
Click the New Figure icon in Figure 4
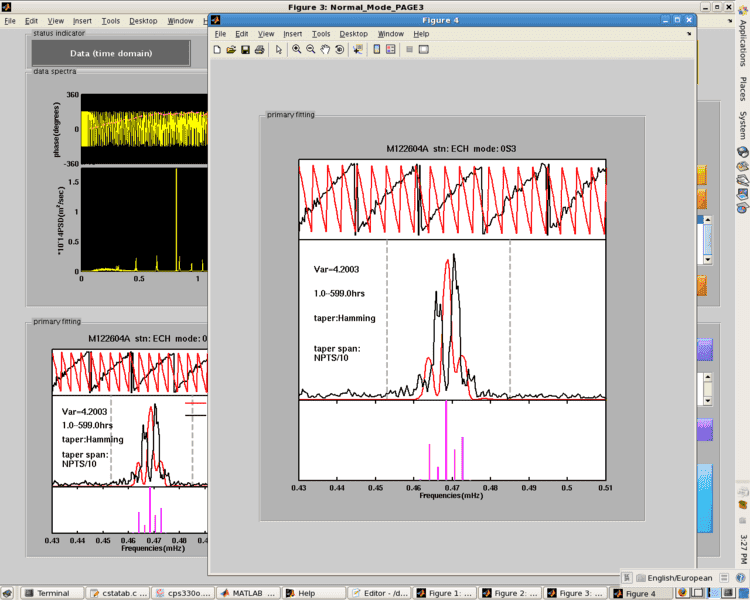pos(218,49)
